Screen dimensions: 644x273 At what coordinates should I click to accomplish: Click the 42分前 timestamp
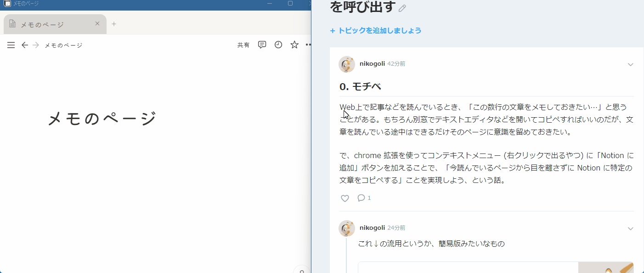pos(396,64)
